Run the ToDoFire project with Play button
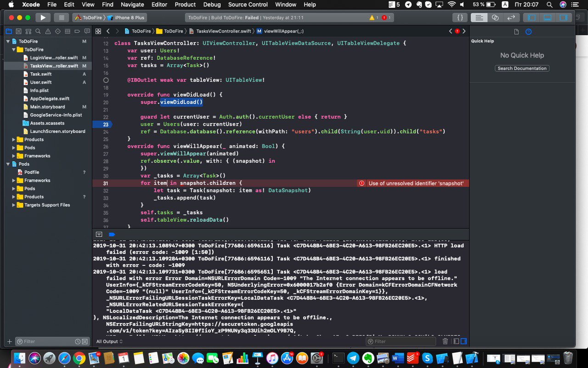This screenshot has height=368, width=588. [43, 17]
